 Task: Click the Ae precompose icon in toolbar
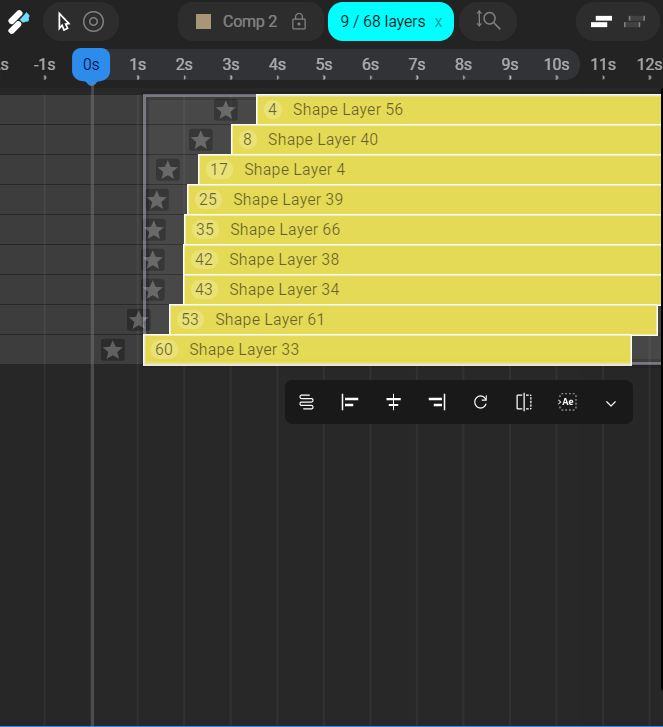pyautogui.click(x=567, y=402)
